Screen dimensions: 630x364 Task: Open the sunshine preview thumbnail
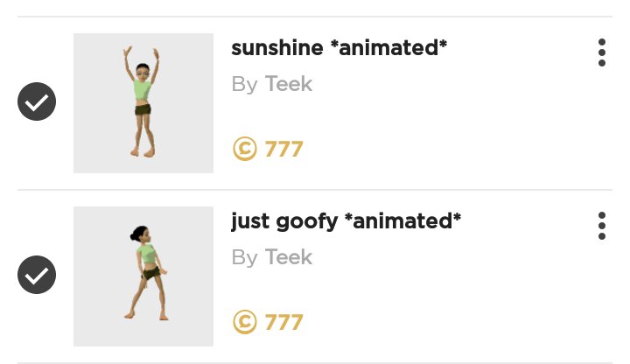[x=143, y=103]
